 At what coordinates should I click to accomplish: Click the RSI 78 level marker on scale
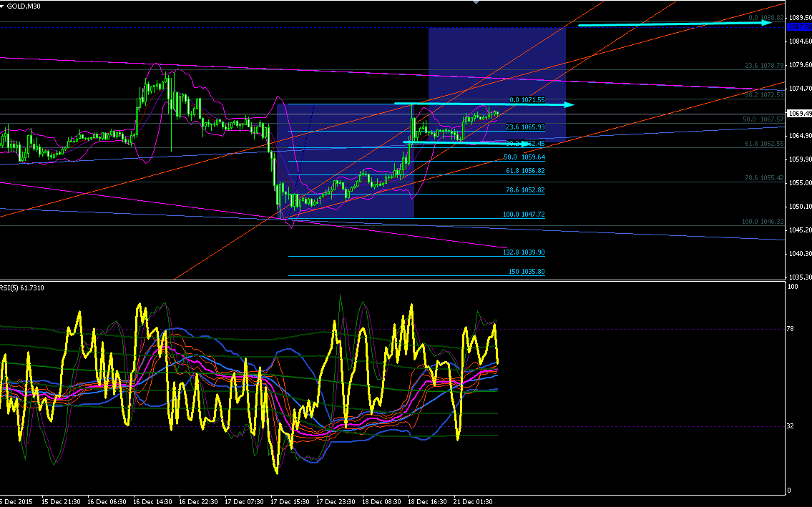tap(791, 329)
